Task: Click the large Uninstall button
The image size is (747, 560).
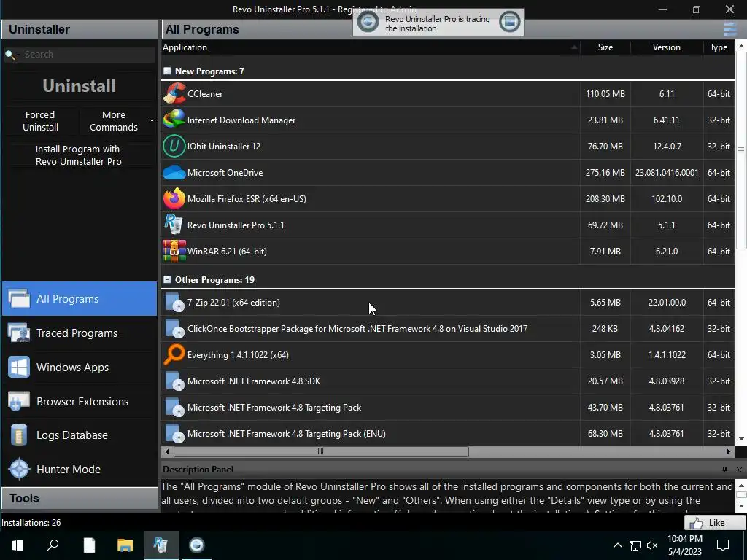Action: pyautogui.click(x=79, y=86)
